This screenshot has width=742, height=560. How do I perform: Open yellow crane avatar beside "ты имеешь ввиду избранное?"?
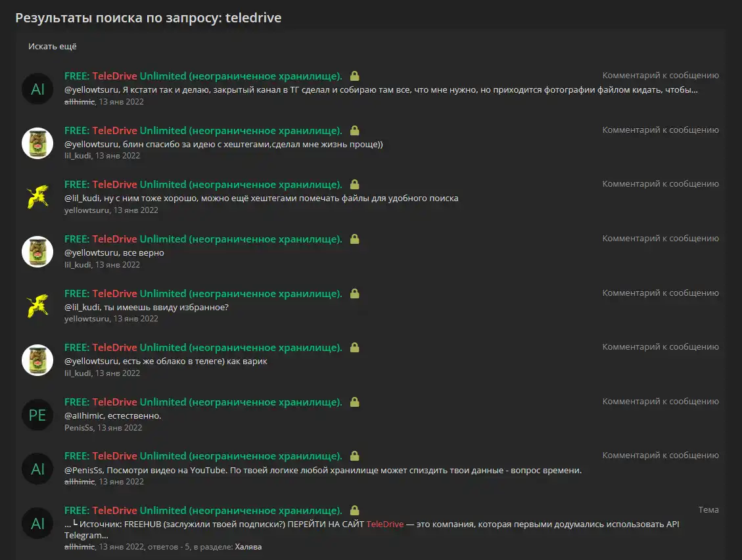[37, 306]
